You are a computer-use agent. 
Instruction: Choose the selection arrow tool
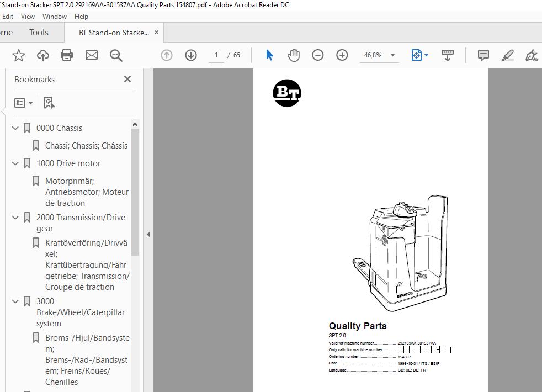(x=269, y=55)
